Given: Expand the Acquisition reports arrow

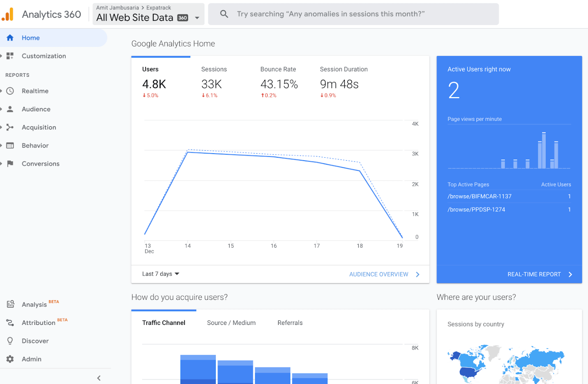Looking at the screenshot, I should 1,127.
